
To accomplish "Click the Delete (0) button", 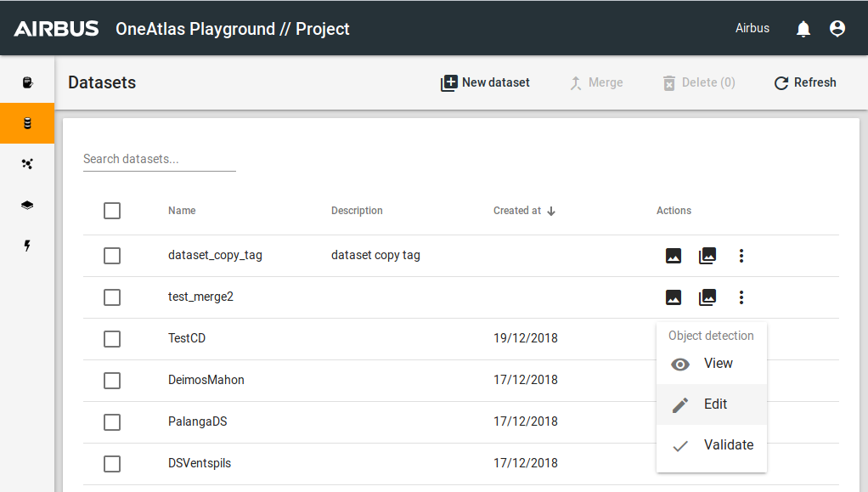I will pyautogui.click(x=699, y=82).
